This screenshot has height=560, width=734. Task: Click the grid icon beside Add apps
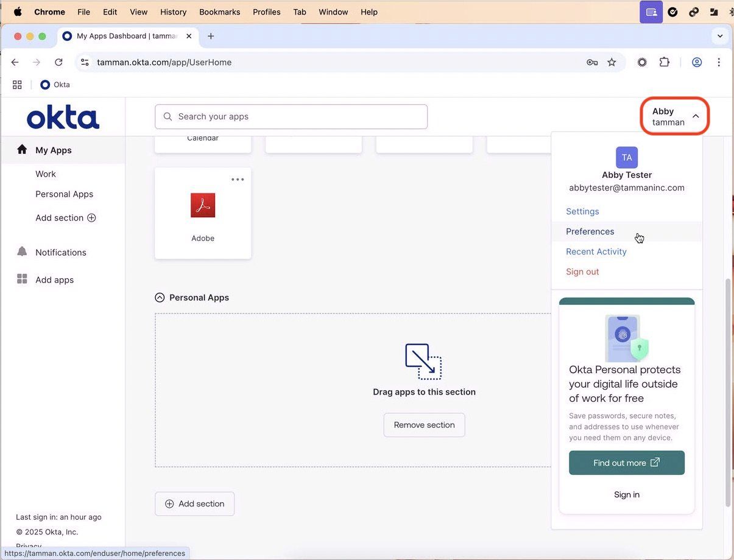click(22, 279)
